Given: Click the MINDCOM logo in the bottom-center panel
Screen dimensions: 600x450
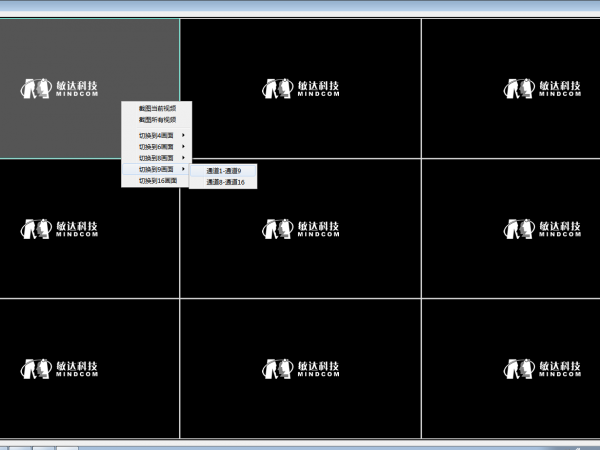Looking at the screenshot, I should coord(301,368).
